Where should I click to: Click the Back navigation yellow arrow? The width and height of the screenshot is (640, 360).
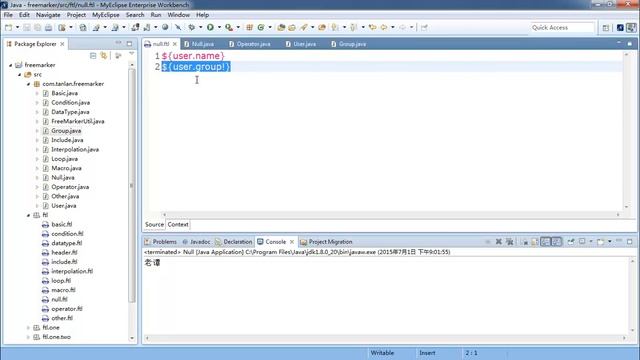384,27
